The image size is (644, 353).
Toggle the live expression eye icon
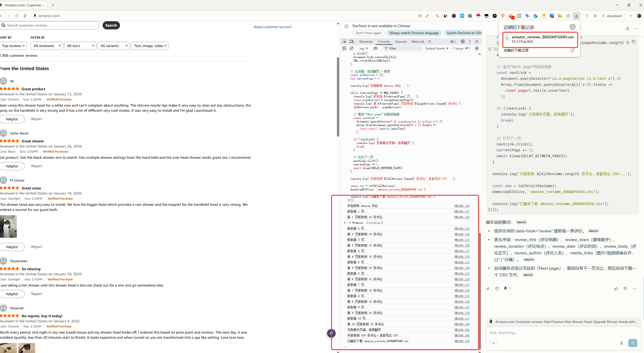[x=375, y=48]
